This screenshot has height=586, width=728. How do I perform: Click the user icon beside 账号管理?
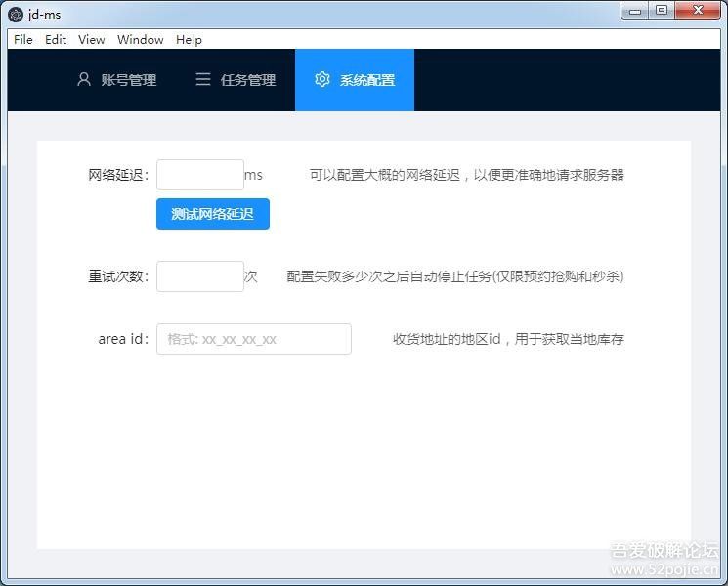[x=84, y=79]
